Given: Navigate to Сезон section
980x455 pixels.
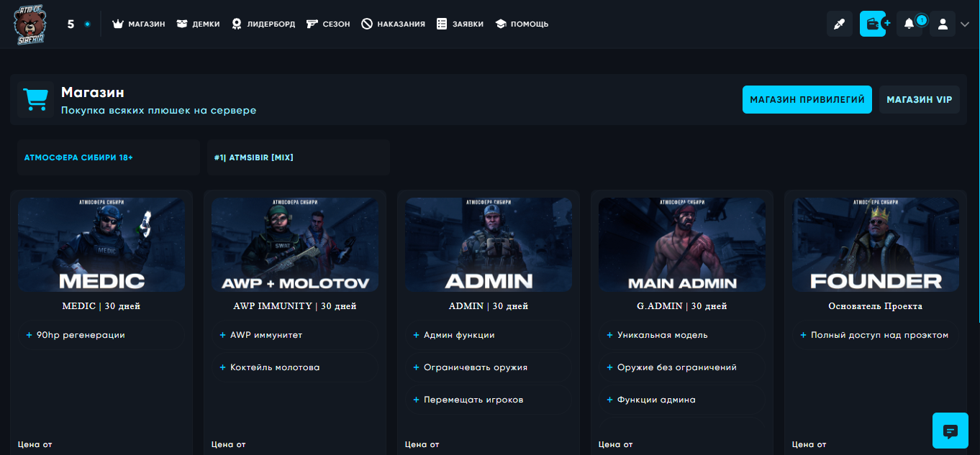Looking at the screenshot, I should tap(328, 24).
